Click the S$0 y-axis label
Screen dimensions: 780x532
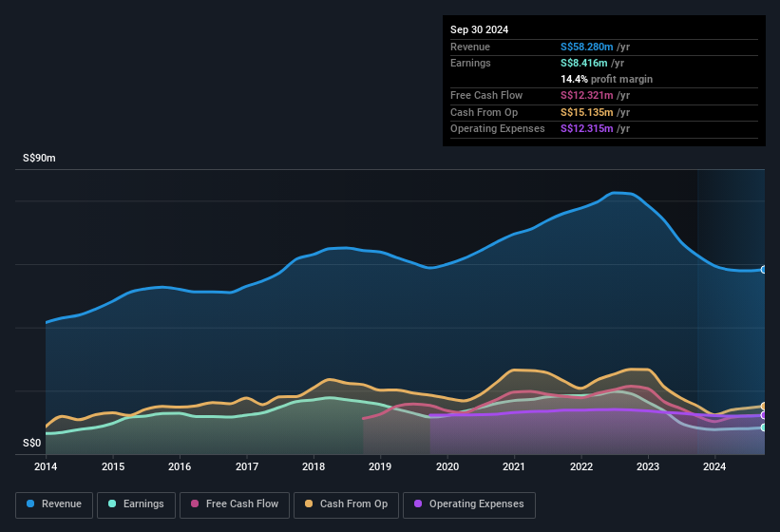coord(32,443)
